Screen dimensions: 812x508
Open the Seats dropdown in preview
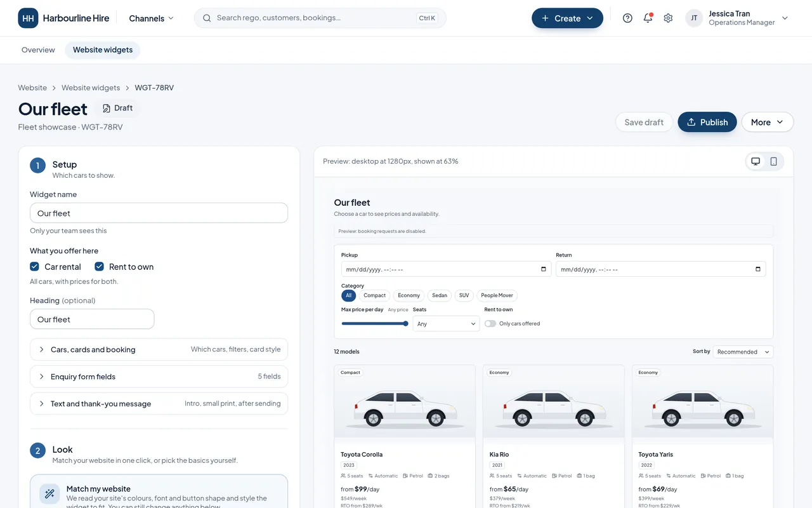tap(446, 324)
